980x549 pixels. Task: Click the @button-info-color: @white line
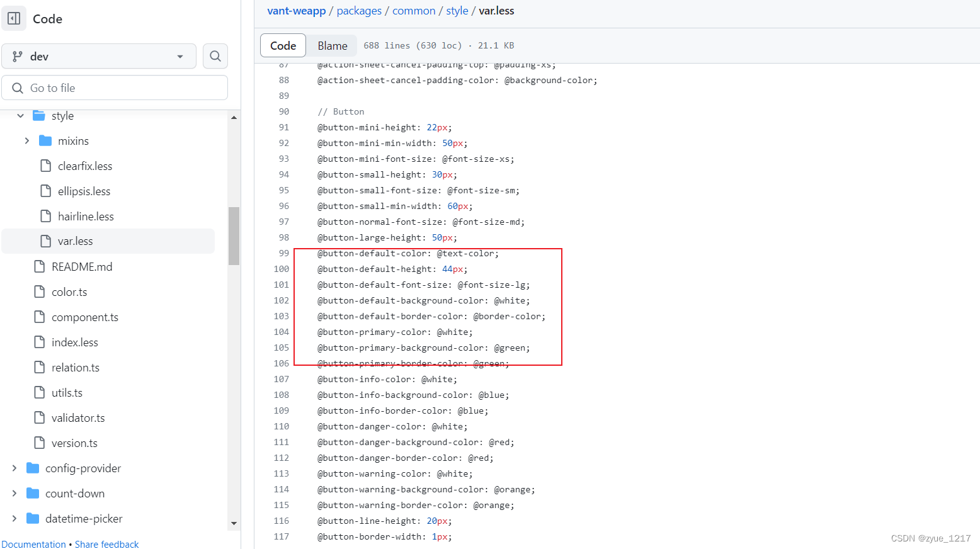coord(387,379)
